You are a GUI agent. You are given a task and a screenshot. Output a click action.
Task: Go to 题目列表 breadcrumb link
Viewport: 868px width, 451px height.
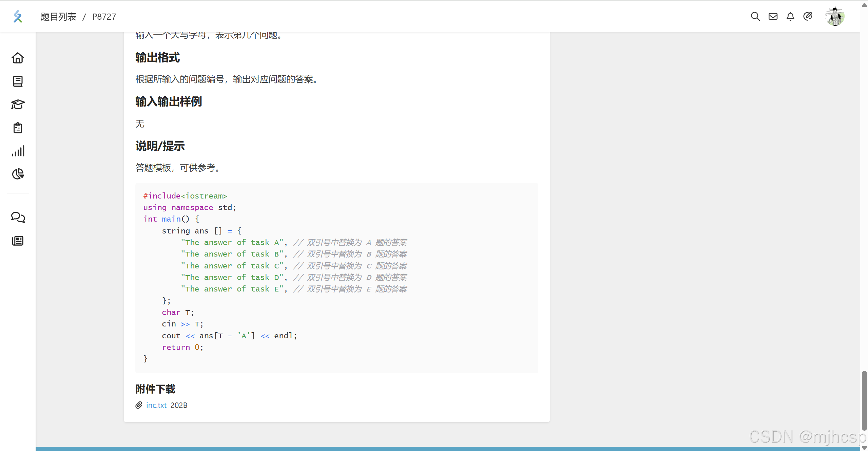(58, 17)
